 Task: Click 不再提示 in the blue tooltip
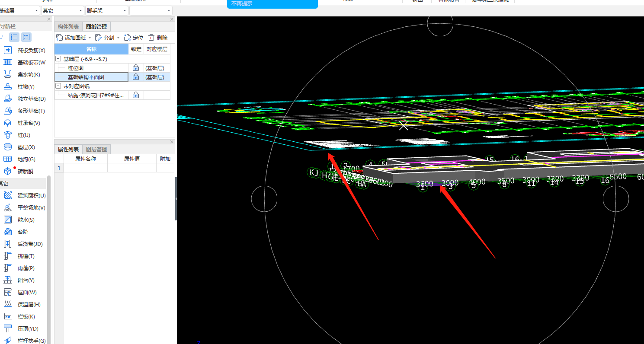(x=242, y=3)
